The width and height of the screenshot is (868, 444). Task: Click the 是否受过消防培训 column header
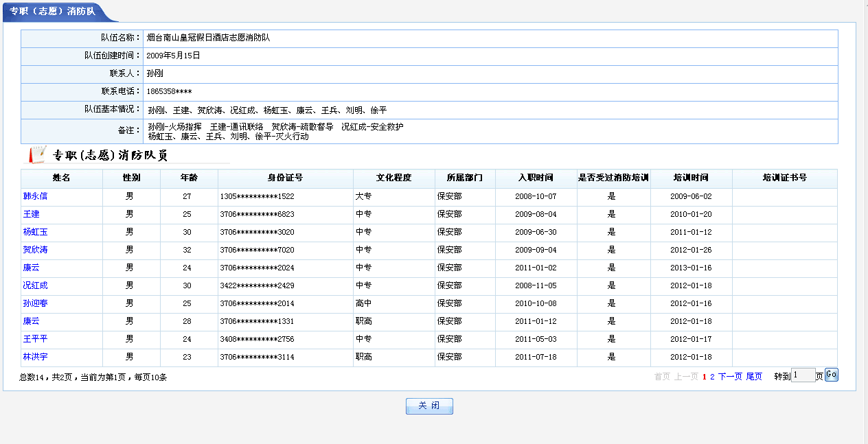(x=614, y=178)
